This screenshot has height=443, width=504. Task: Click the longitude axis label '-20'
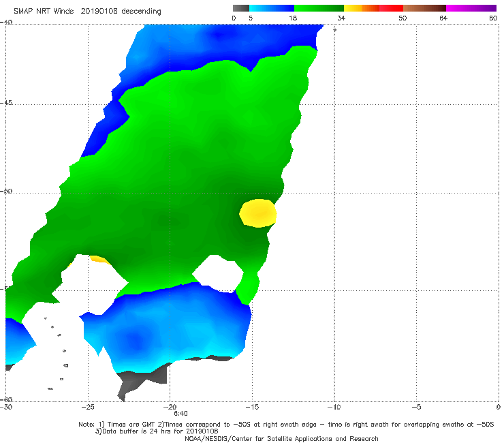(170, 407)
